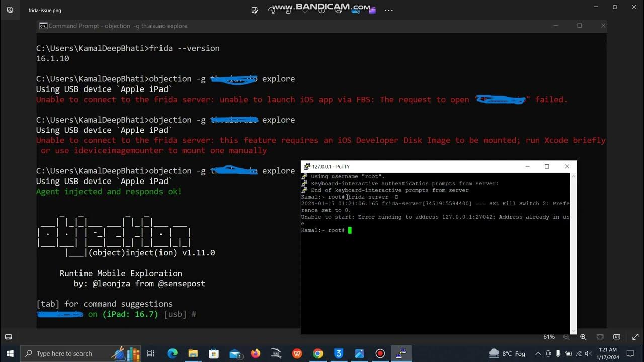Click 'frida --version' command text
644x362 pixels.
pyautogui.click(x=185, y=48)
